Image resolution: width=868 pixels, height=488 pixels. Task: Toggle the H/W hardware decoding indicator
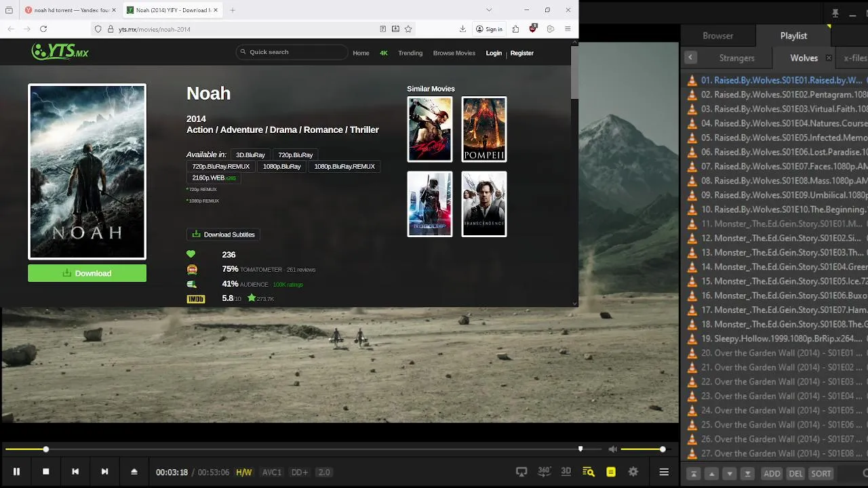[x=243, y=472]
